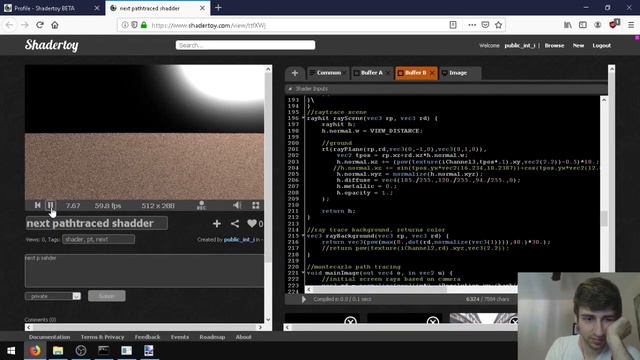
Task: Open the Documentation footer link
Action: [x=49, y=337]
